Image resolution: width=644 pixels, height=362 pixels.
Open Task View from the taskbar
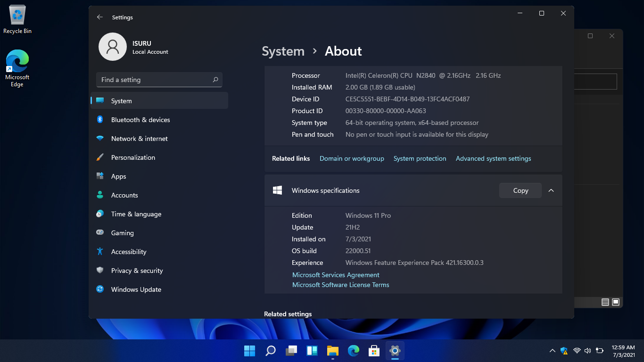click(x=291, y=351)
